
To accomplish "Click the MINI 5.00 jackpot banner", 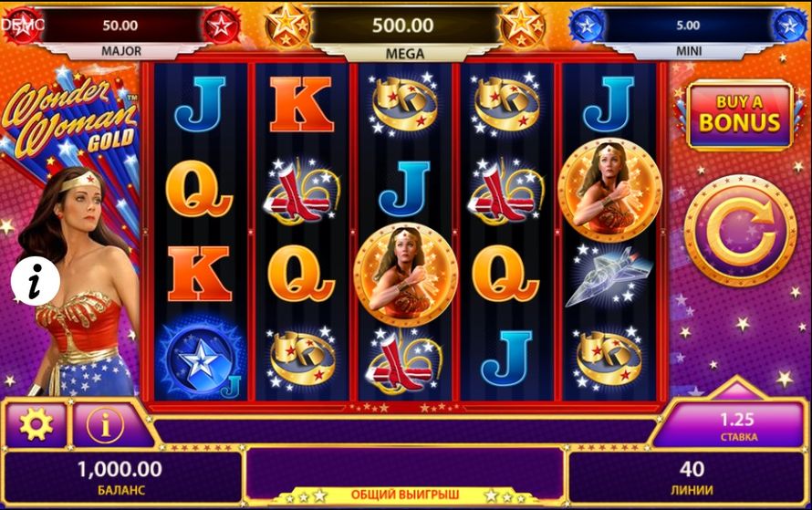I will click(x=688, y=34).
